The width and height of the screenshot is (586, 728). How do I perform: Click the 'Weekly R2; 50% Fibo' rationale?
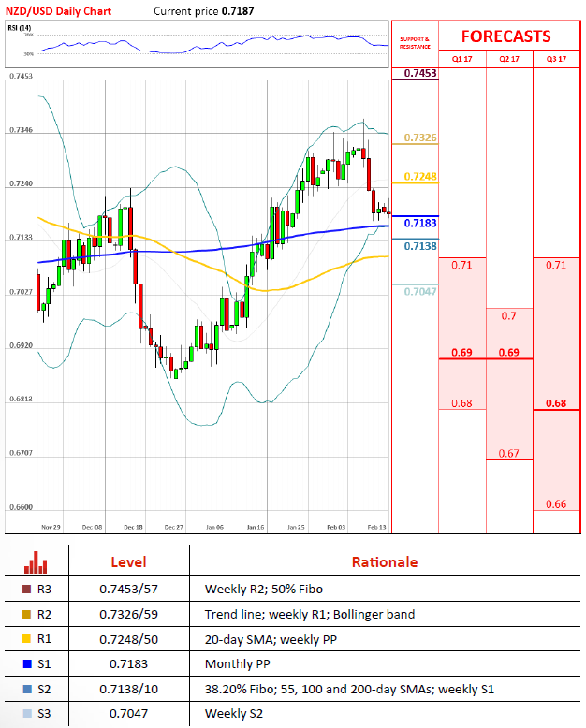264,590
